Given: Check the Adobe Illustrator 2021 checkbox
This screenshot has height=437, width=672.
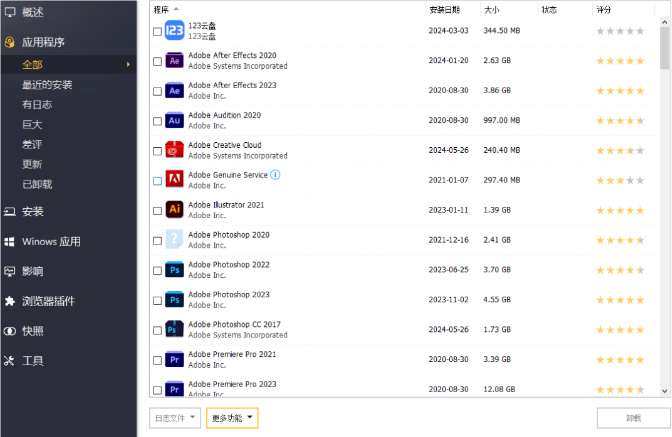Looking at the screenshot, I should point(157,211).
